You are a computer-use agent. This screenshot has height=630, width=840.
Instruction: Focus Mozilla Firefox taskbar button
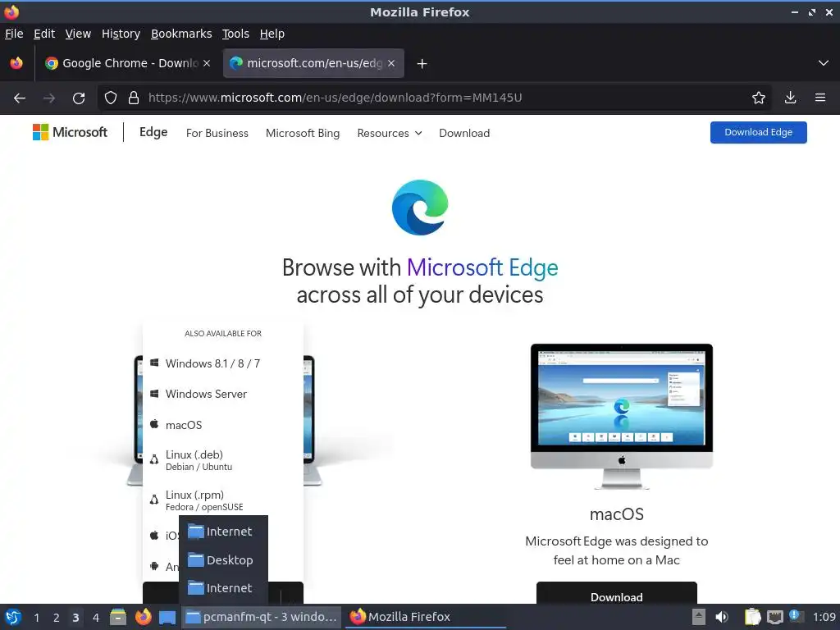tap(426, 617)
